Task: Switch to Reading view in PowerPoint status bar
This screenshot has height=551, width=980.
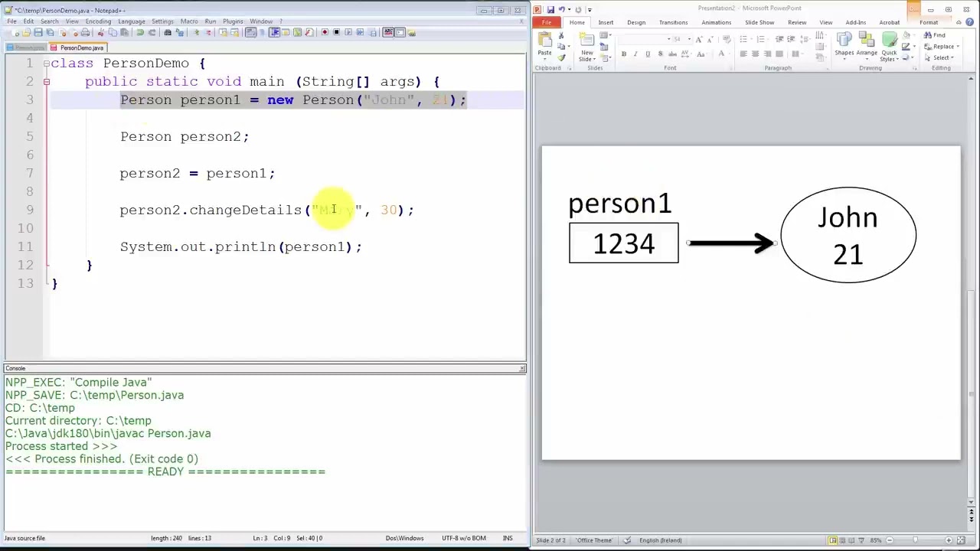Action: pyautogui.click(x=851, y=540)
